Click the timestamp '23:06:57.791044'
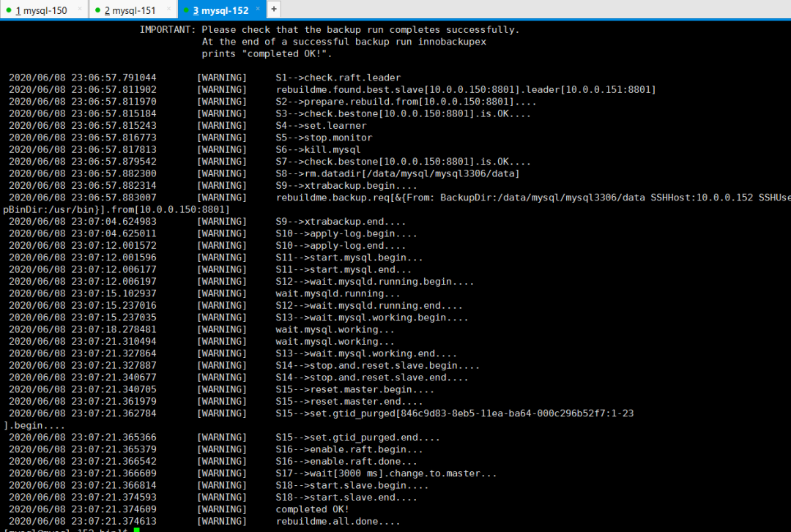The height and width of the screenshot is (532, 791). point(114,78)
